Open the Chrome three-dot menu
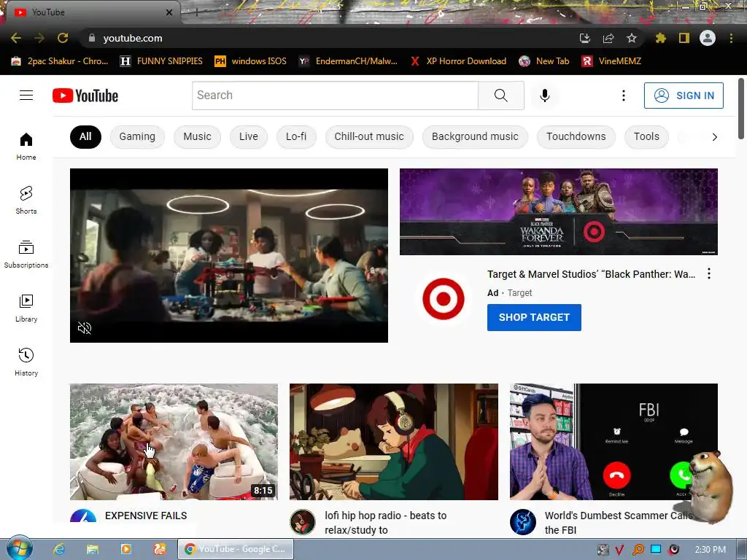Image resolution: width=747 pixels, height=560 pixels. [731, 38]
